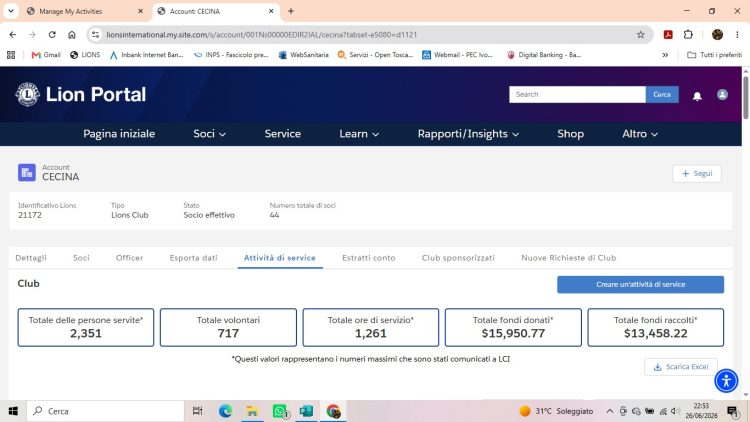Open the Webmail PEC bookmark
The height and width of the screenshot is (422, 750).
457,55
